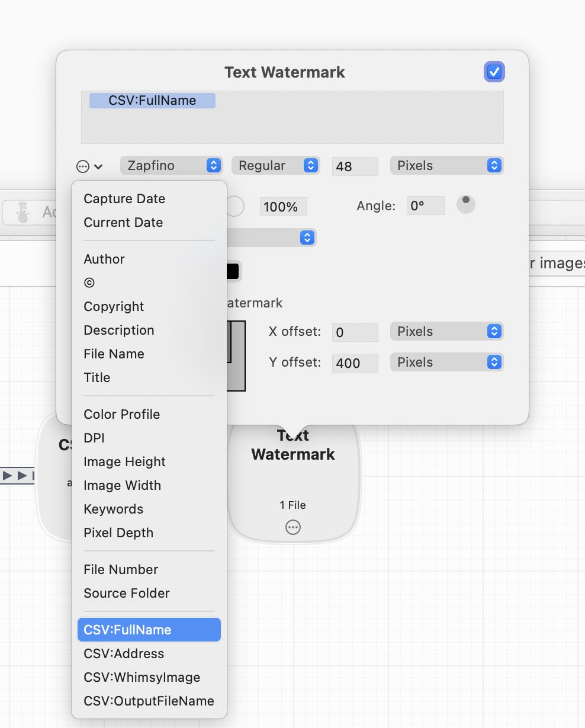
Task: Choose Image Width menu item
Action: click(x=123, y=486)
